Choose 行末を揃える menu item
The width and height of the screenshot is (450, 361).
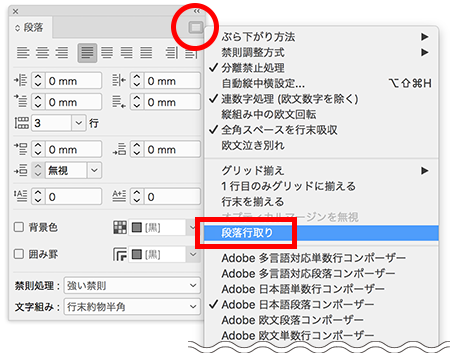pos(321,202)
